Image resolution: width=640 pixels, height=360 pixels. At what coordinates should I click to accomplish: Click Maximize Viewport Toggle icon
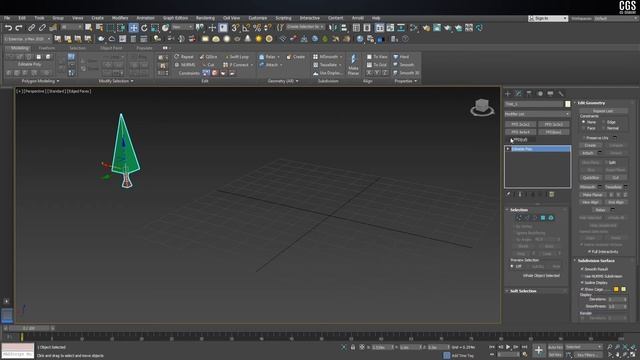(x=633, y=355)
